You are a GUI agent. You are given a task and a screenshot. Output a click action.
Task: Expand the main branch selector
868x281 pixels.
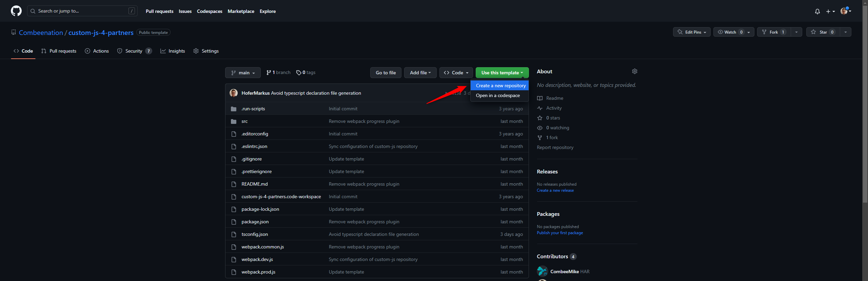click(243, 73)
